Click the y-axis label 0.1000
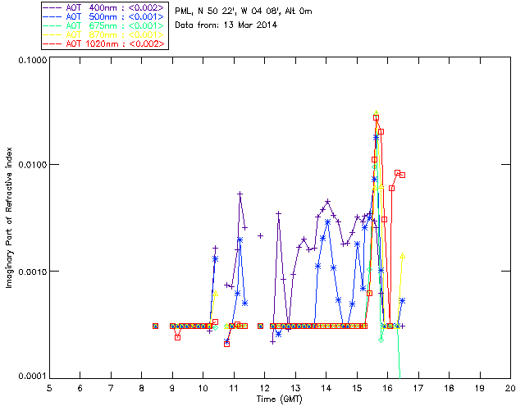Viewport: 525px width, 420px height. coord(32,60)
